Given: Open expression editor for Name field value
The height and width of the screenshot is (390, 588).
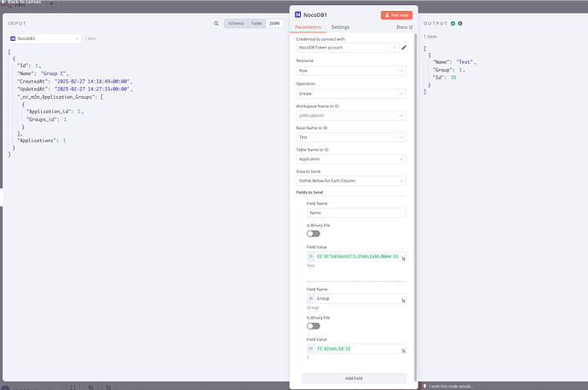Looking at the screenshot, I should pos(403,259).
